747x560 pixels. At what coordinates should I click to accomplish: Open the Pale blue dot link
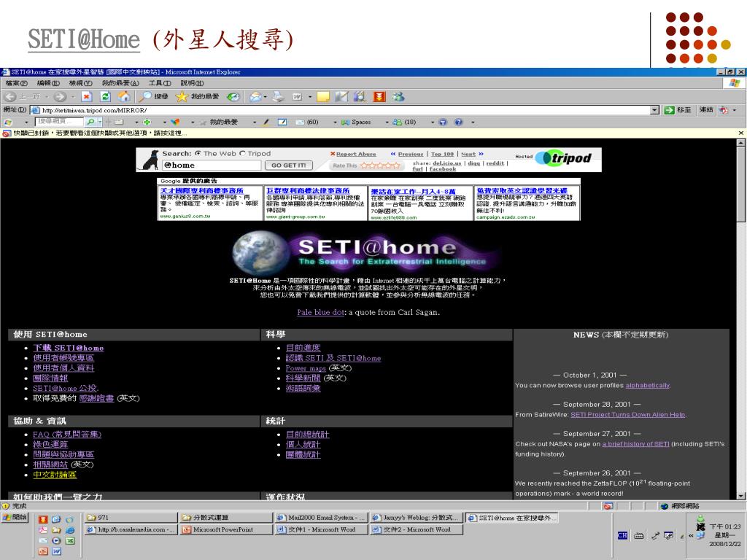click(x=320, y=312)
